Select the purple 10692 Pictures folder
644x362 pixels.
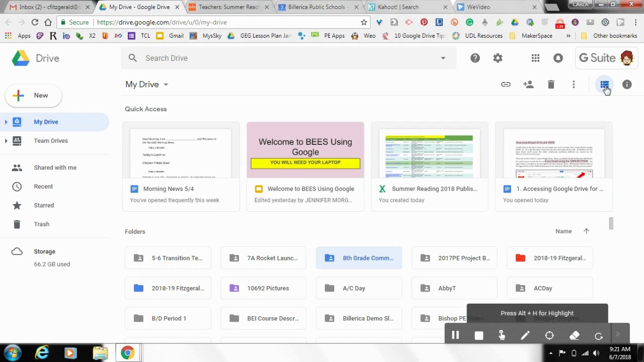click(x=264, y=288)
